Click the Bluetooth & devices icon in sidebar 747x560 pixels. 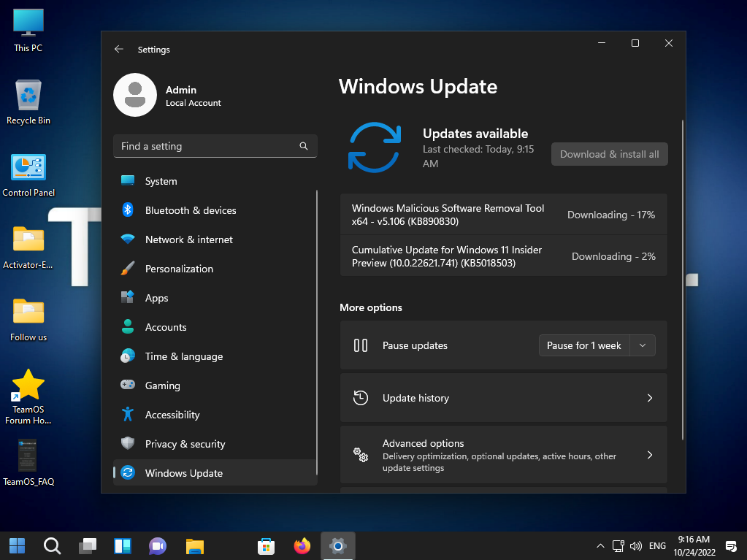pos(128,210)
